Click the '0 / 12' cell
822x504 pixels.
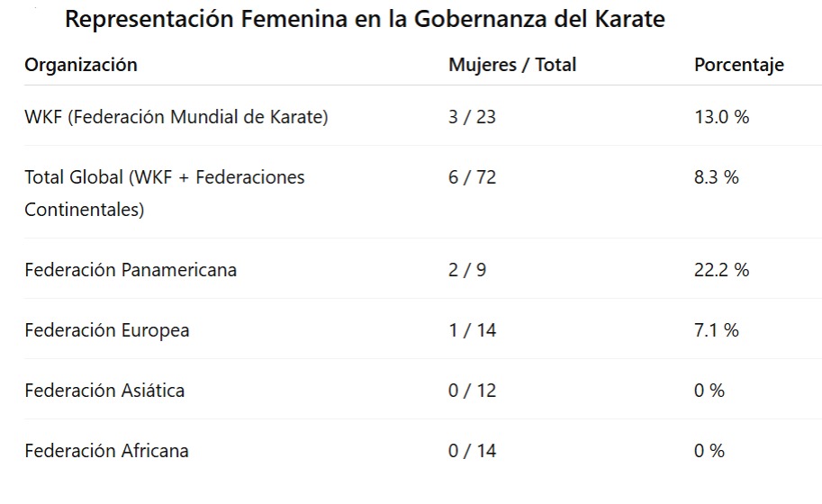472,391
